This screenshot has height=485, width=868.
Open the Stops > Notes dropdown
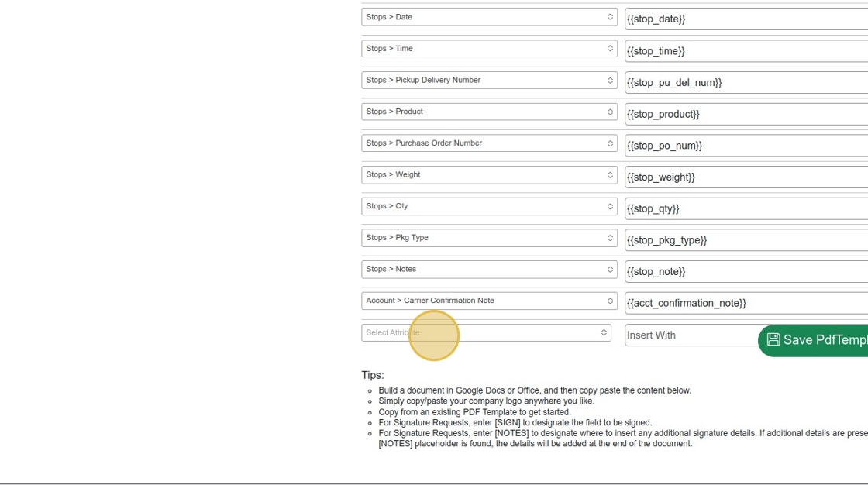[489, 270]
